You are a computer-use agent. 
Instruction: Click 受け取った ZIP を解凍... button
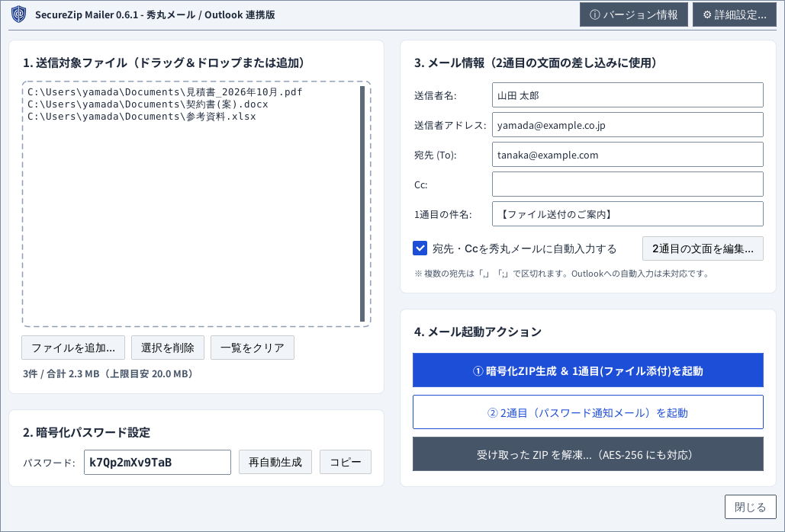coord(587,454)
